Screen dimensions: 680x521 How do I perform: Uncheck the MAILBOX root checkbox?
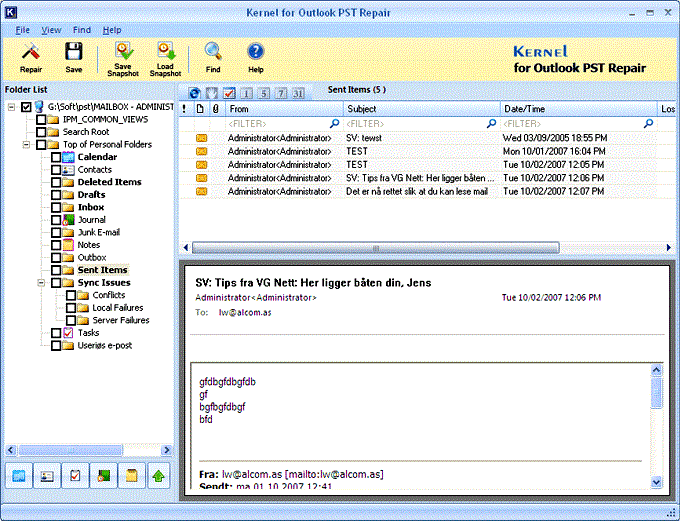(x=26, y=106)
